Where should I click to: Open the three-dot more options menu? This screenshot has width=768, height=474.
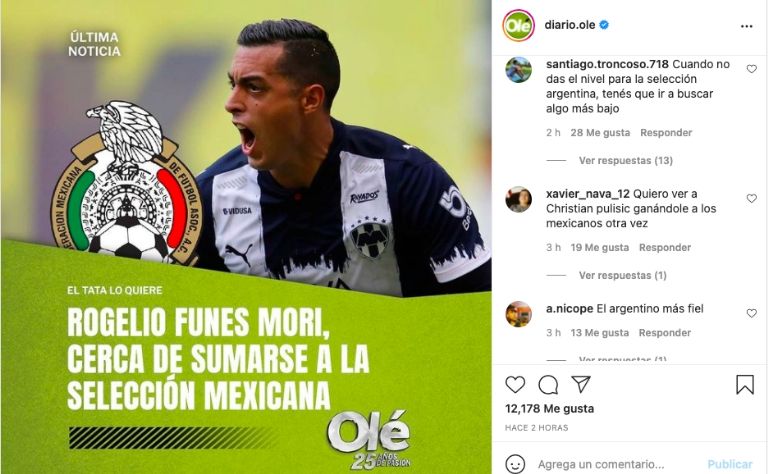[746, 26]
